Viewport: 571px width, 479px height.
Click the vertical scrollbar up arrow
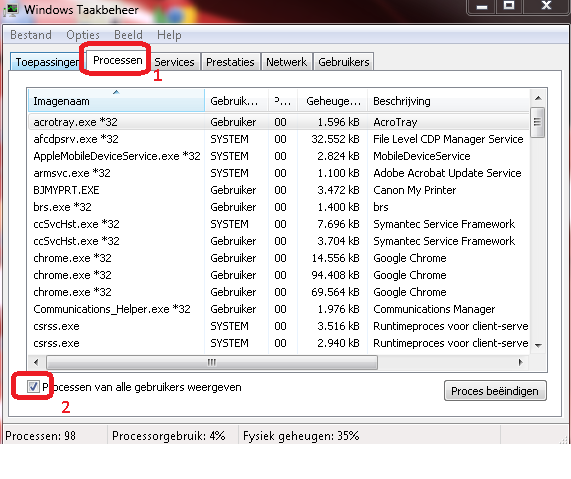pyautogui.click(x=538, y=98)
